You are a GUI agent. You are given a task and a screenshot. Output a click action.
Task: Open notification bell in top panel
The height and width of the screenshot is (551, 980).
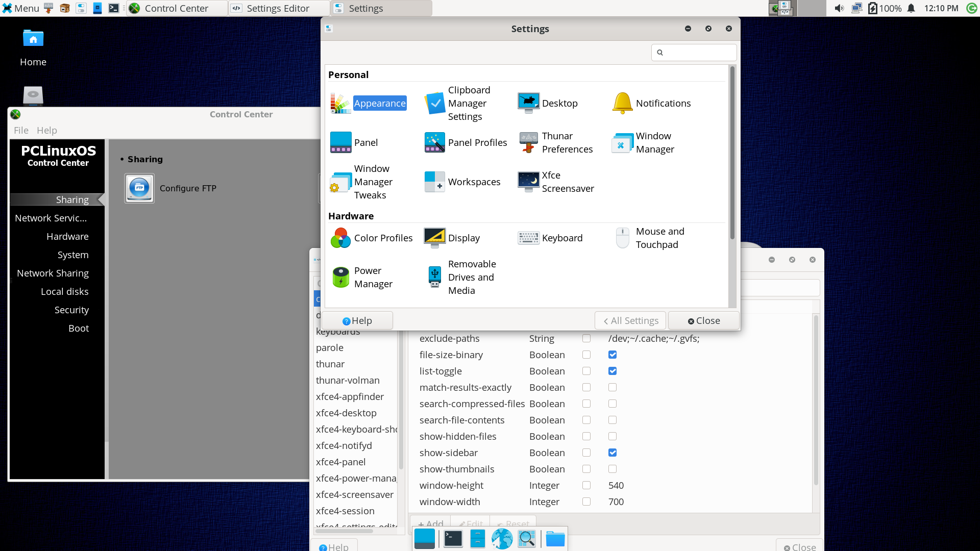point(911,8)
